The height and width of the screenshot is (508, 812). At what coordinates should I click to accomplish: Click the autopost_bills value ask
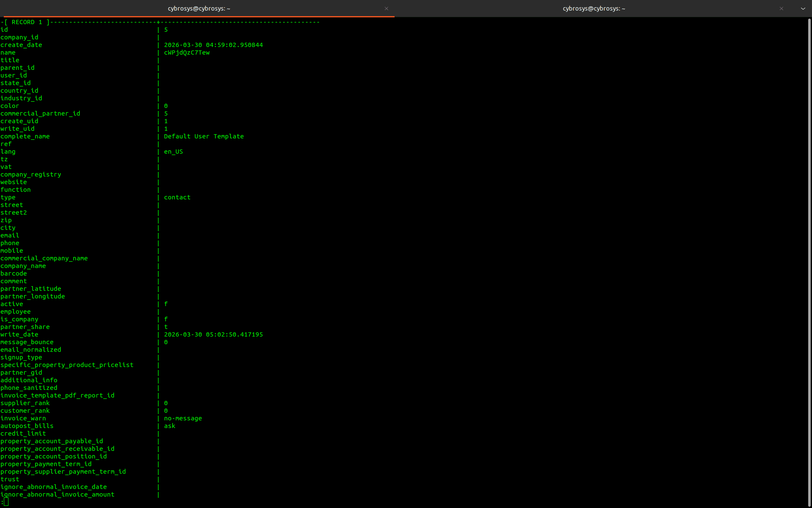click(x=170, y=426)
